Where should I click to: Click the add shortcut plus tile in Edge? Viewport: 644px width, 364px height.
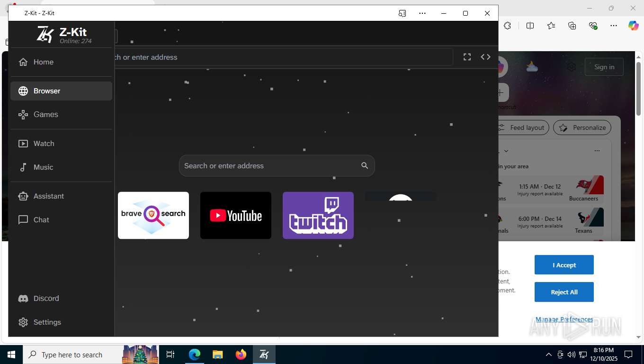pos(503,92)
